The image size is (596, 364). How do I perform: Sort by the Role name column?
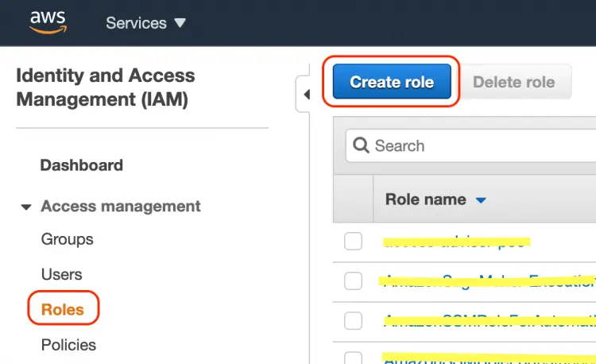(436, 199)
